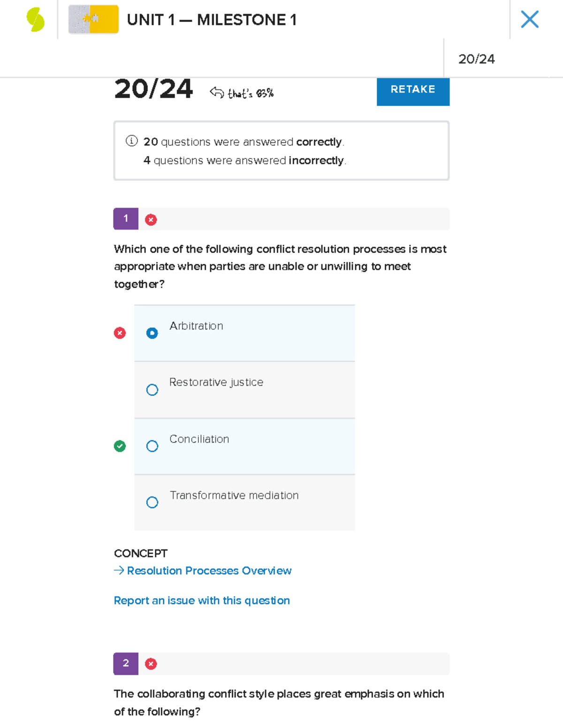This screenshot has width=563, height=728.
Task: Click the RETAKE button
Action: [x=413, y=91]
